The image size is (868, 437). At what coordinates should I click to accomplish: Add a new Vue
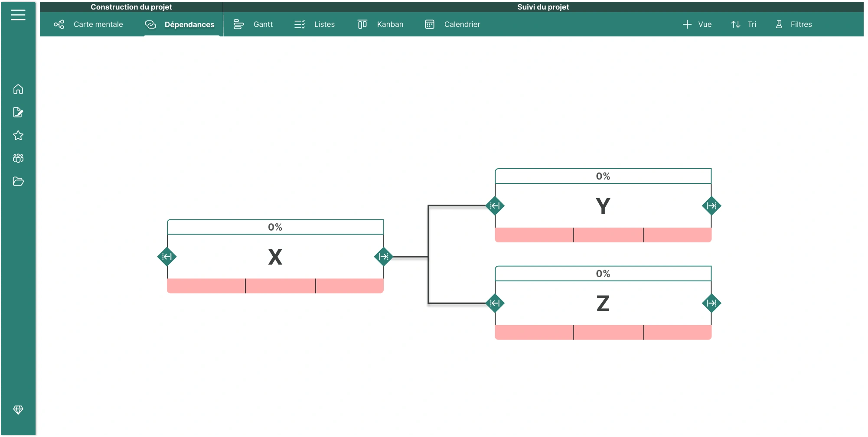click(697, 24)
